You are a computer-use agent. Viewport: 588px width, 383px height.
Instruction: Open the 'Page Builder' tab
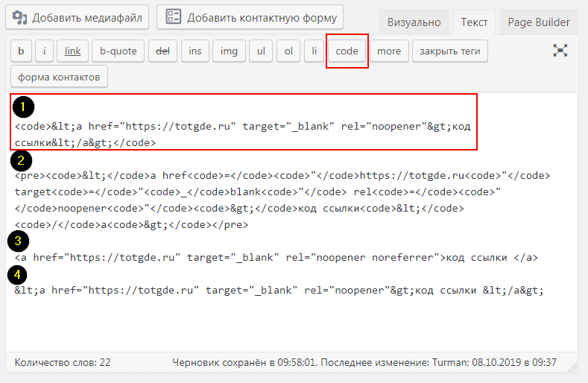[x=539, y=22]
